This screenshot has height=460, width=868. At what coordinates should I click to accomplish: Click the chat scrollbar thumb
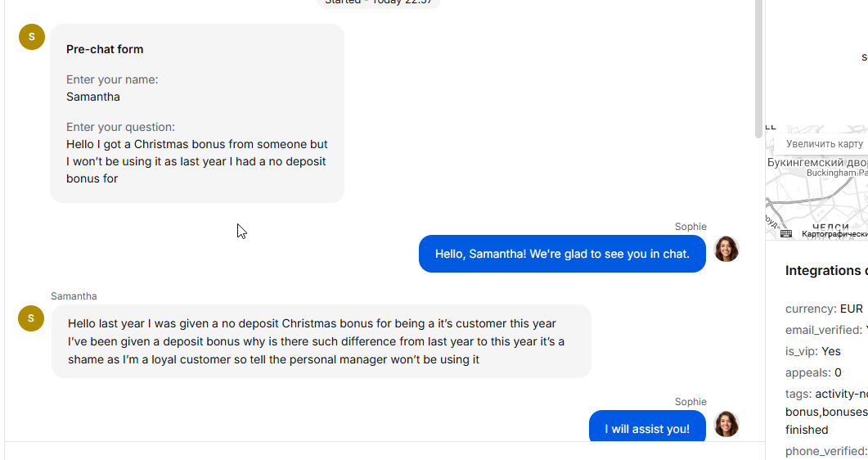coord(758,70)
